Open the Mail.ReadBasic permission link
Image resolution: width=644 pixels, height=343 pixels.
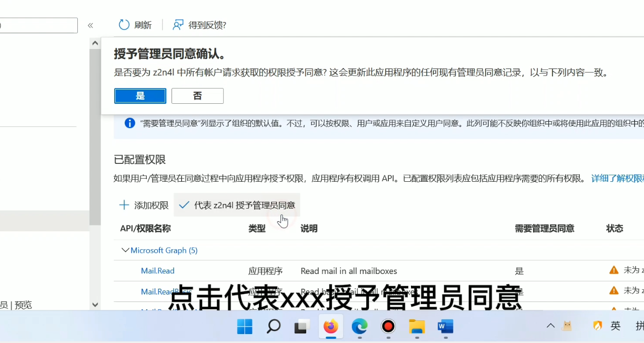coord(166,291)
